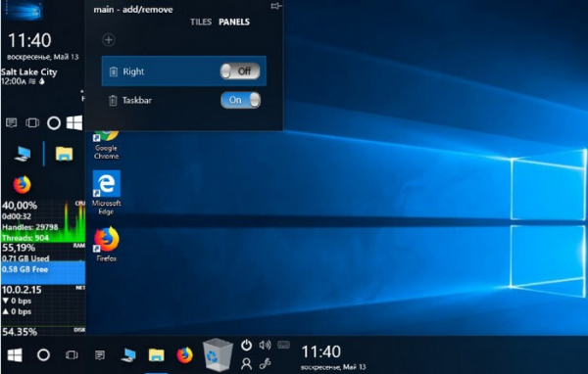Select the PANELS tab
Viewport: 588px width, 374px height.
coord(234,22)
